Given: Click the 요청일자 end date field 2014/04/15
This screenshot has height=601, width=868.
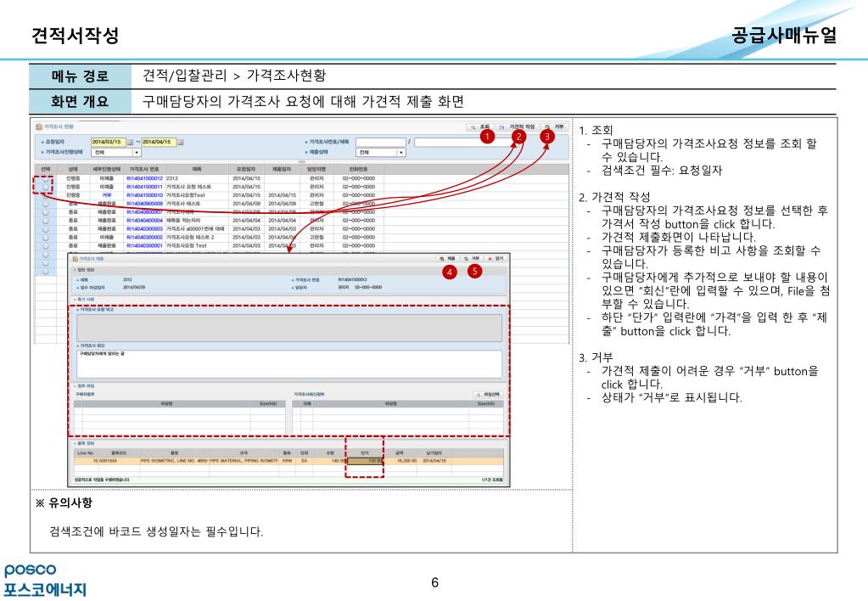Looking at the screenshot, I should click(x=159, y=143).
